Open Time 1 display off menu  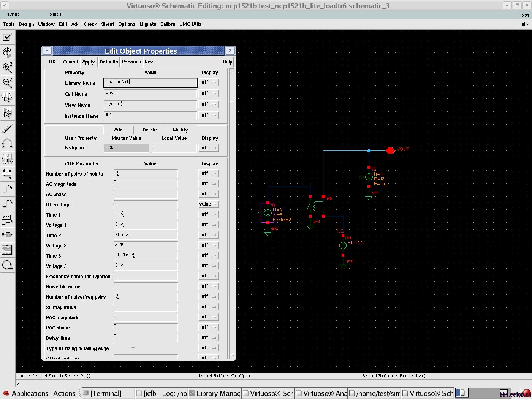(208, 214)
